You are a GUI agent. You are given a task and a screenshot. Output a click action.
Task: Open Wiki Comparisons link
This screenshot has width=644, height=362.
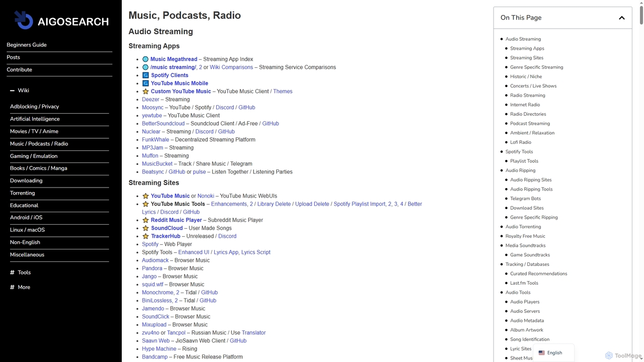pyautogui.click(x=231, y=67)
